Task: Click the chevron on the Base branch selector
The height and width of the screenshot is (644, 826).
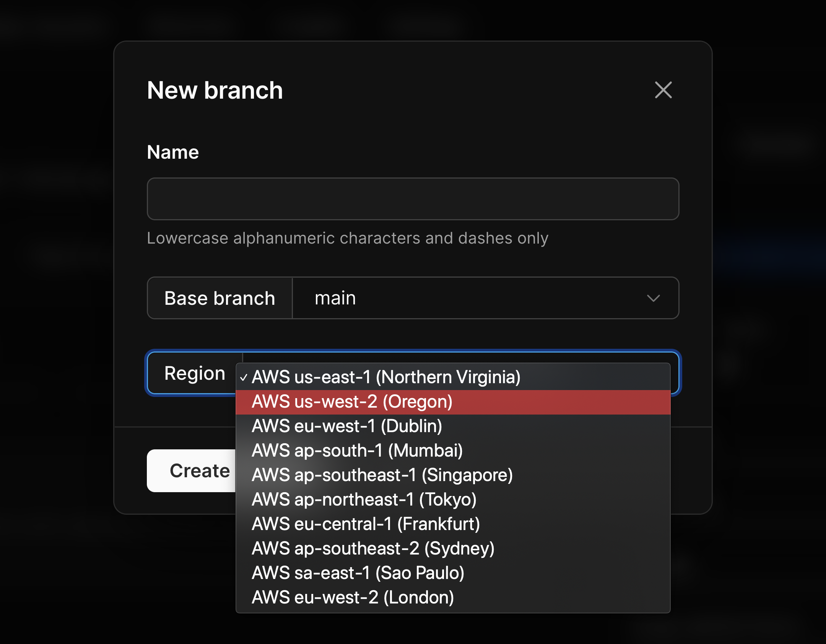Action: [654, 298]
